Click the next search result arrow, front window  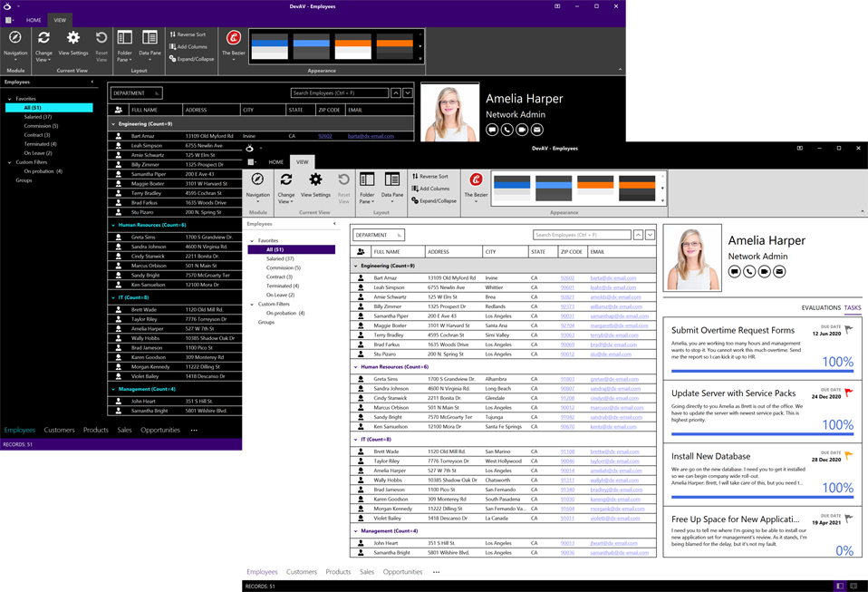[650, 235]
